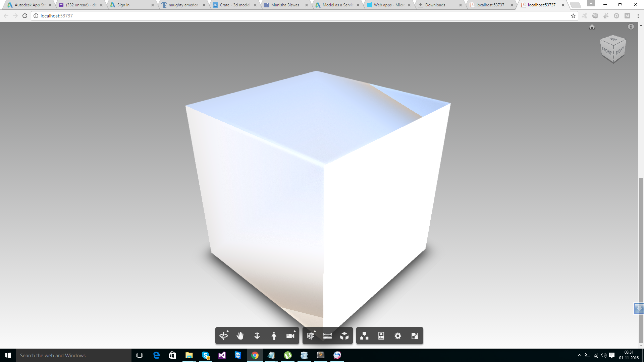Screen dimensions: 644x362
Task: Select the Orbit tool in viewer toolbar
Action: coord(224,336)
